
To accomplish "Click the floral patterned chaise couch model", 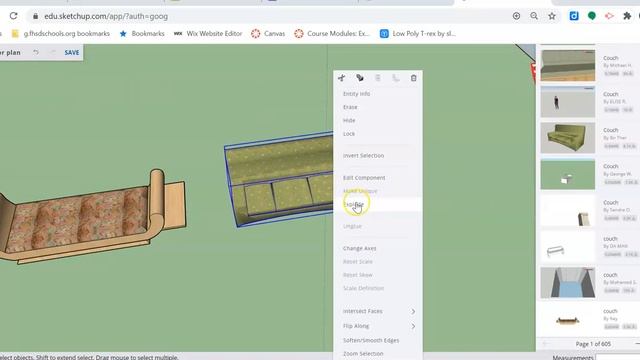I will click(92, 216).
